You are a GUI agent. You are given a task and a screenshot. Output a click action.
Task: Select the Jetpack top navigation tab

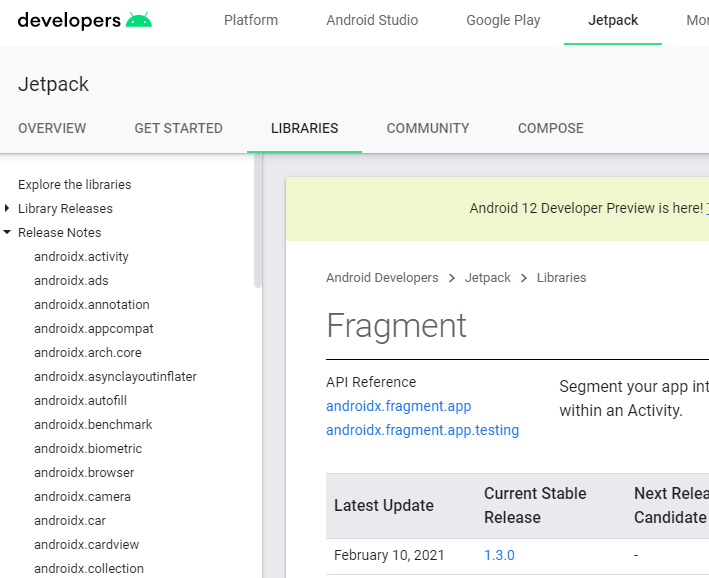pos(613,20)
